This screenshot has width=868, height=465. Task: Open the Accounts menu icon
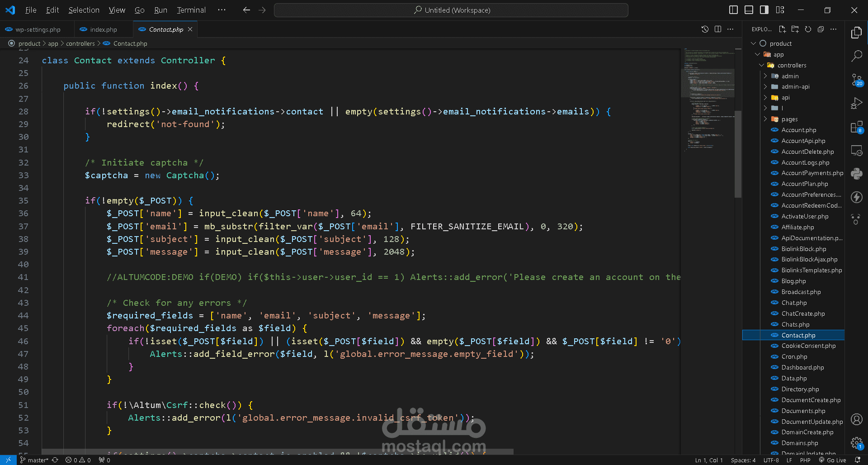(856, 419)
